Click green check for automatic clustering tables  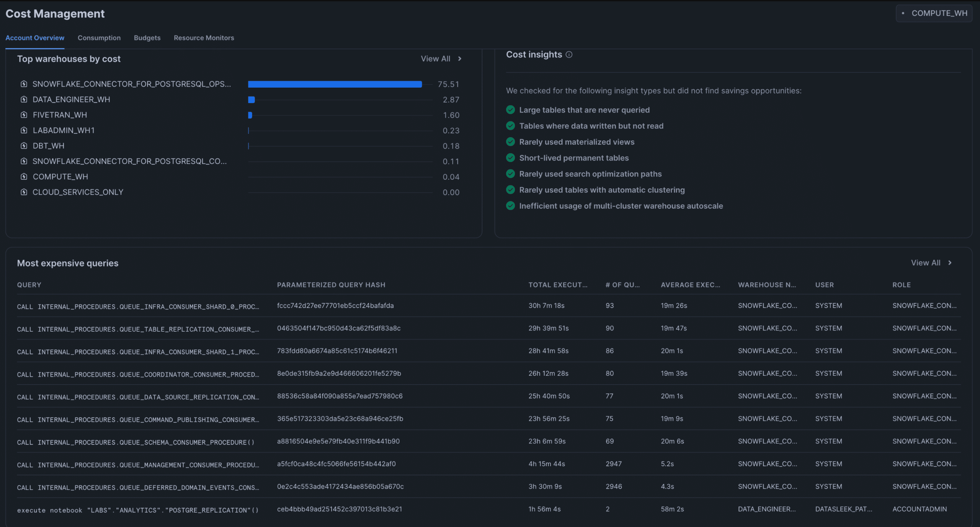click(510, 190)
